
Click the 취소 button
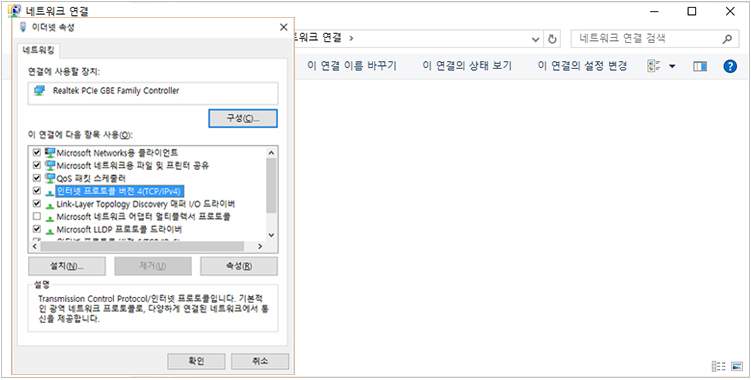pos(260,361)
